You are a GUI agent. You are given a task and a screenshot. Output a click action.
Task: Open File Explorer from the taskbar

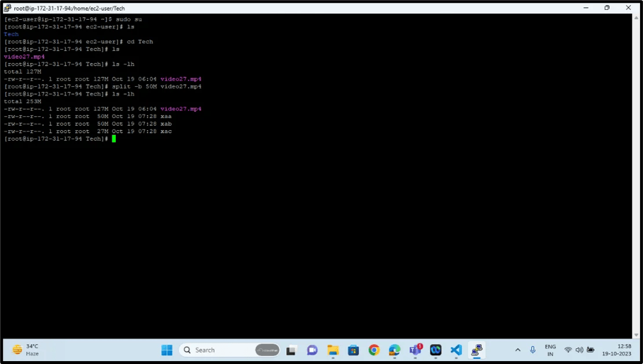pyautogui.click(x=333, y=350)
